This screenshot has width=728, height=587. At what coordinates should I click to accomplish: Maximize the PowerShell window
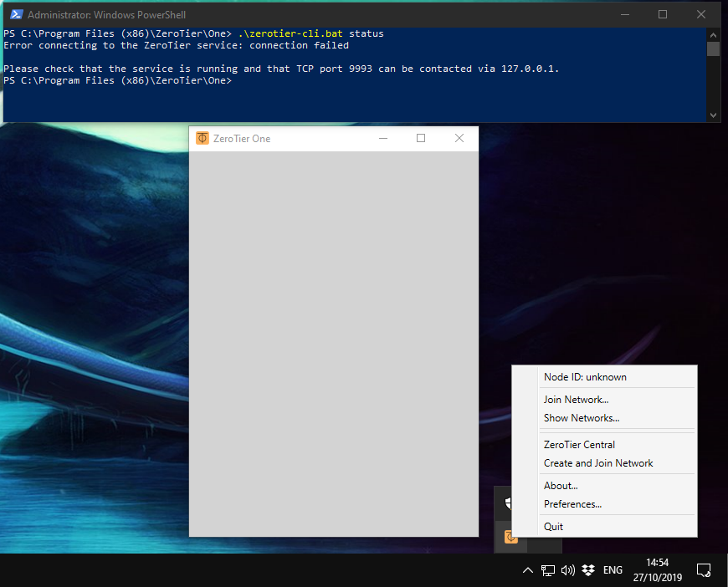click(663, 15)
